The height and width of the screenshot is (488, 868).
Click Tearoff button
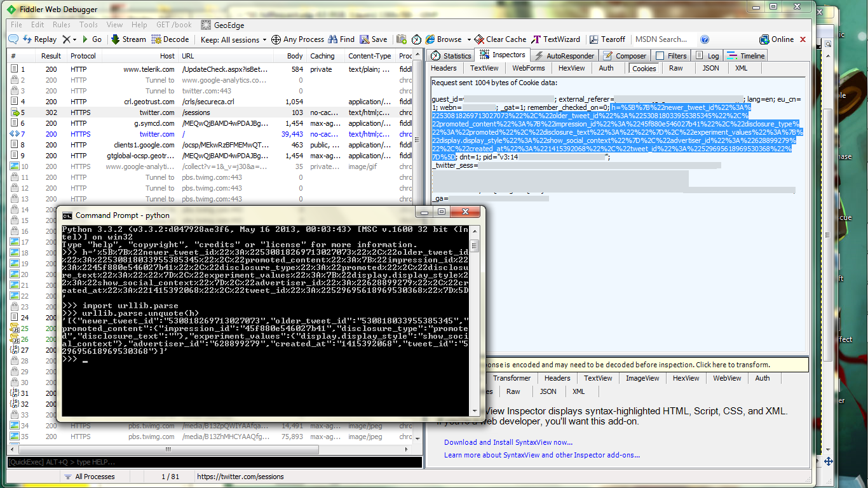[607, 39]
